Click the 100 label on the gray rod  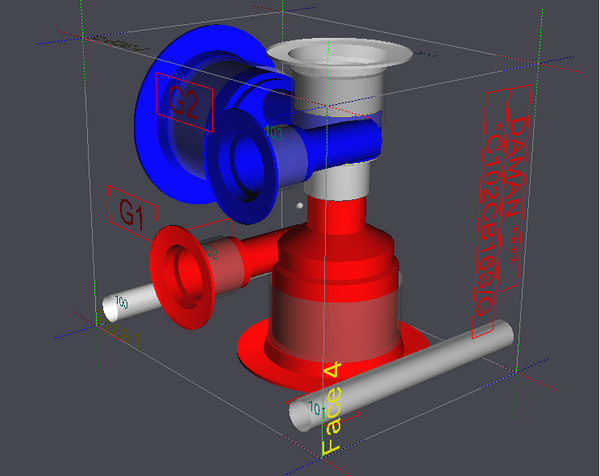[122, 302]
